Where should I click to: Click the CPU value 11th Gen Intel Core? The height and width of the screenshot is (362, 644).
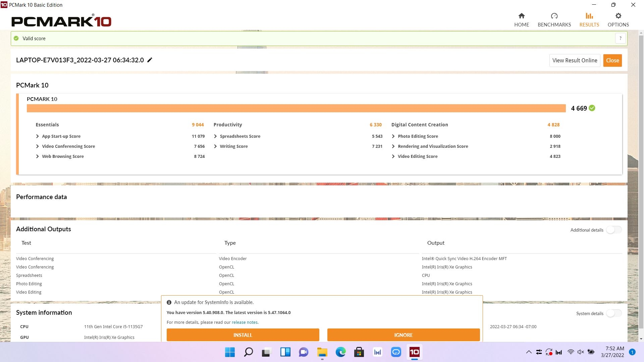(x=113, y=327)
